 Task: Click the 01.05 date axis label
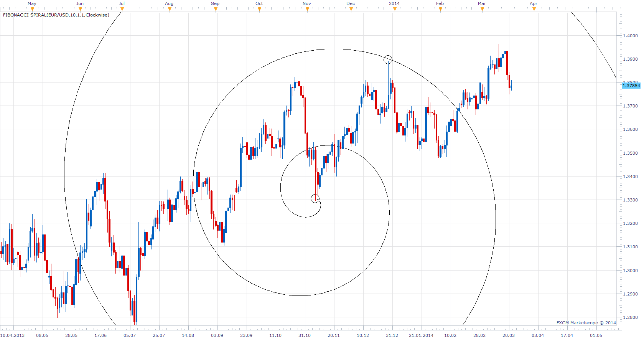[596, 335]
